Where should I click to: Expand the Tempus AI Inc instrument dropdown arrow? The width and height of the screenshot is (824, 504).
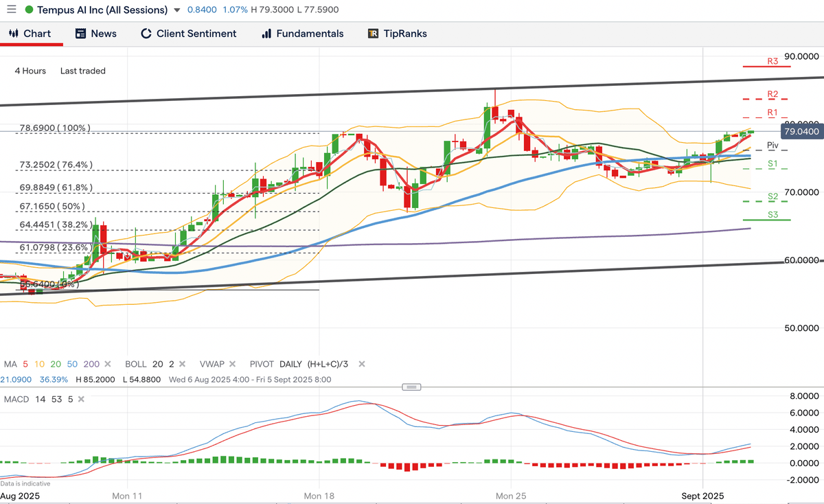tap(177, 11)
